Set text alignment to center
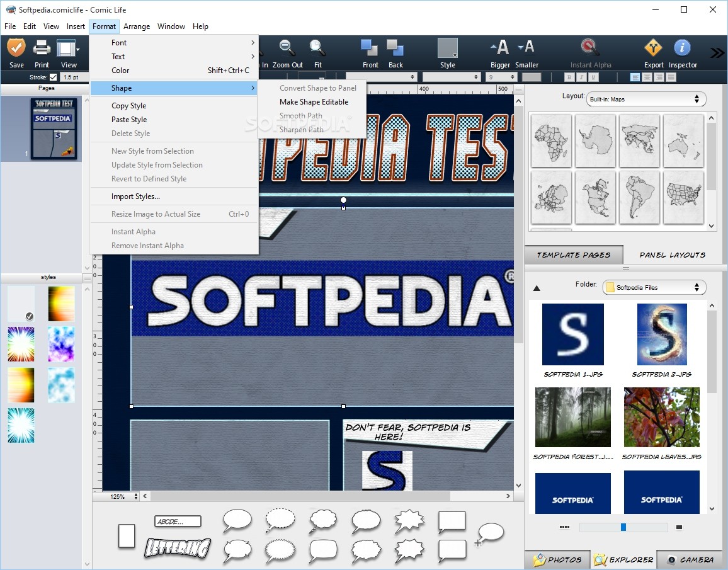 point(647,77)
